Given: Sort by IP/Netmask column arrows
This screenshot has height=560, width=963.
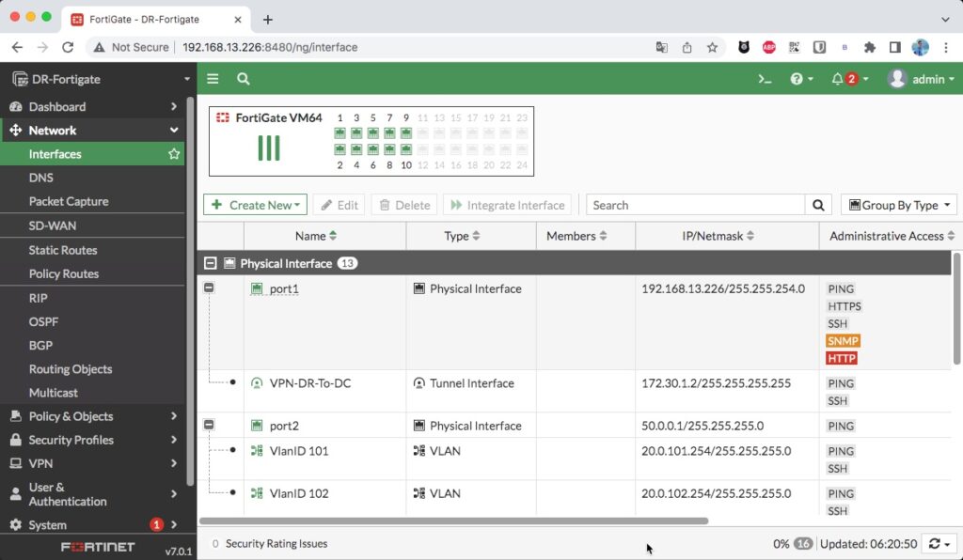Looking at the screenshot, I should coord(750,236).
